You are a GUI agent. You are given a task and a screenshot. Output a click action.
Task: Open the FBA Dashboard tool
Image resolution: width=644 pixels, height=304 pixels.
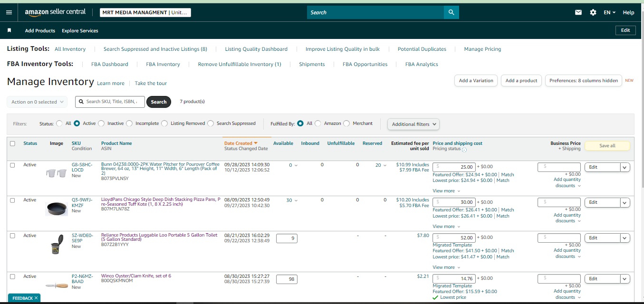click(110, 64)
